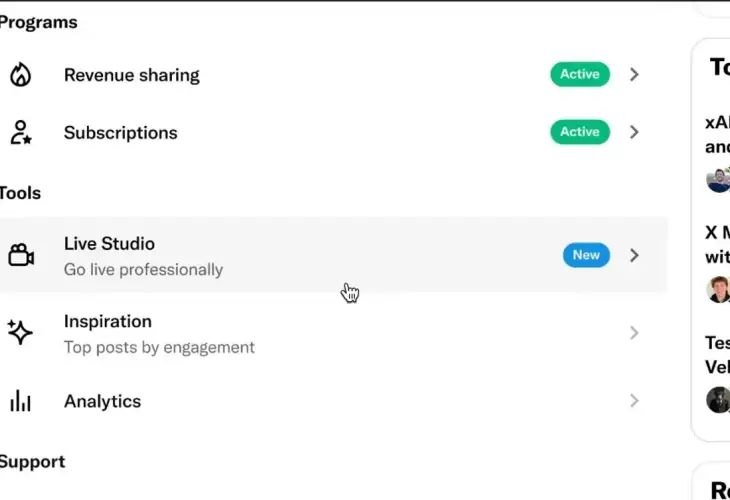Screen dimensions: 730x500
Task: Open Live Studio with its chevron arrow
Action: 634,255
